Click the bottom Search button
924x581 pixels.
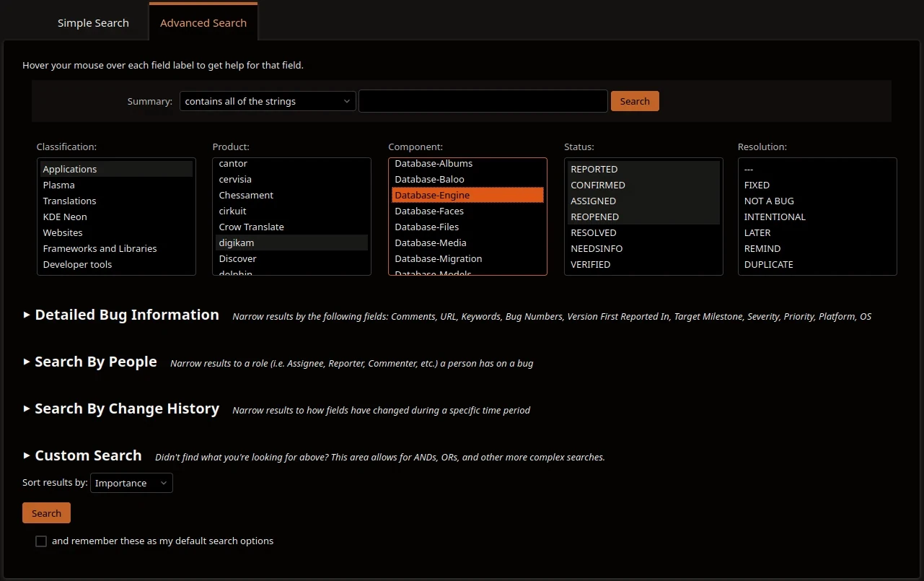pos(46,512)
